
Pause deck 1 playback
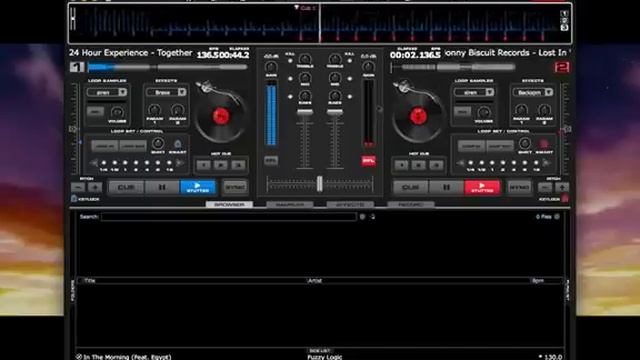coord(162,187)
